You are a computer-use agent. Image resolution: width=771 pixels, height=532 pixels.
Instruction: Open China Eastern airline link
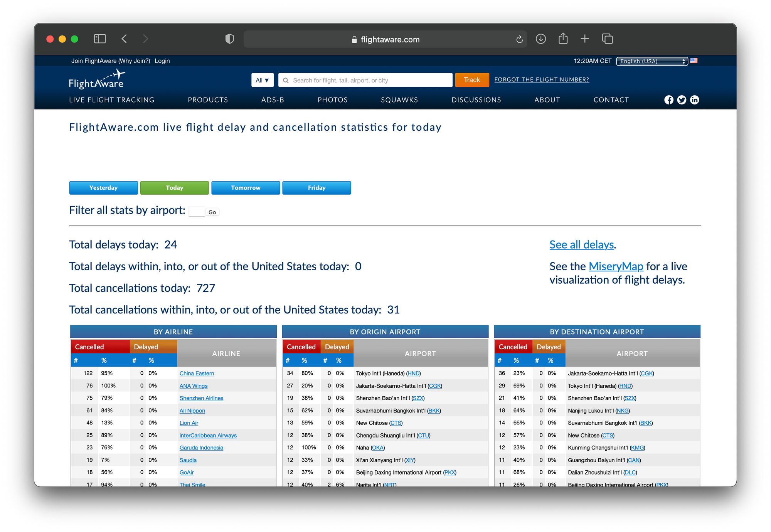(197, 373)
